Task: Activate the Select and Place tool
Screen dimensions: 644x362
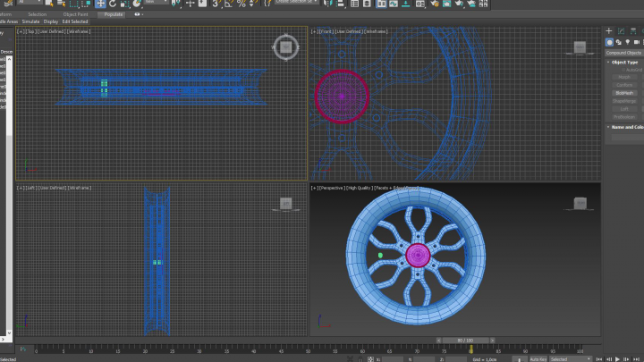Action: pos(137,4)
